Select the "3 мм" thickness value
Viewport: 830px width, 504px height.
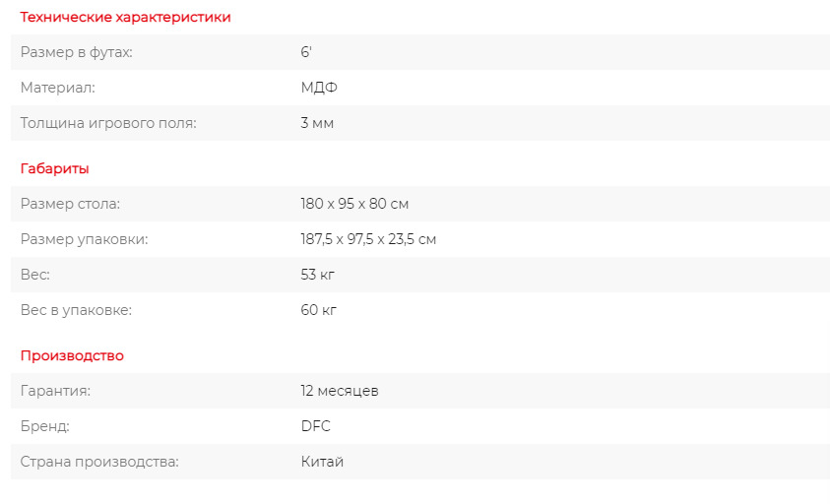tap(317, 123)
